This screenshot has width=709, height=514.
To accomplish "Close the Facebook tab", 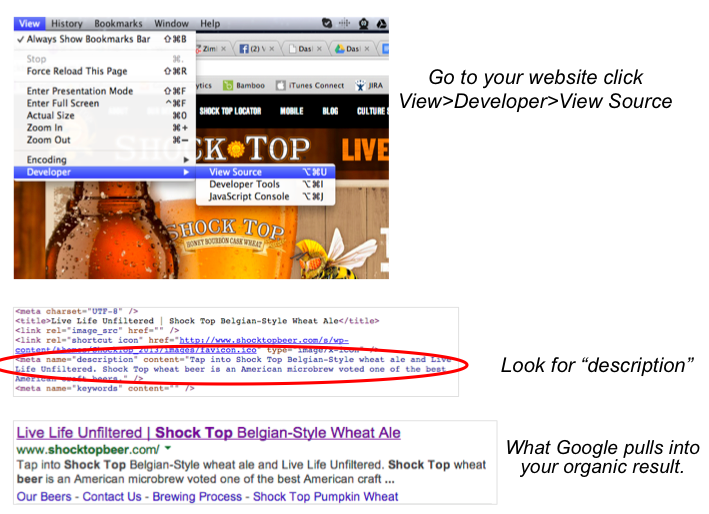I will [x=272, y=49].
